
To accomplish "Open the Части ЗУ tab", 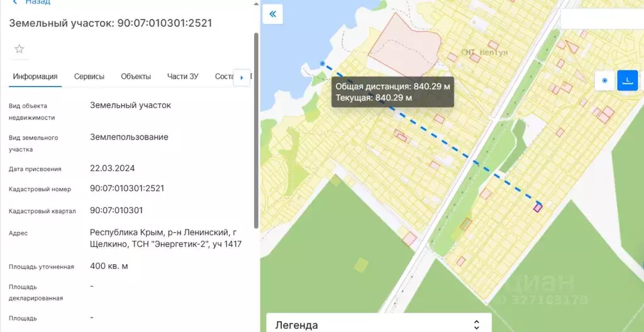I will pos(183,77).
